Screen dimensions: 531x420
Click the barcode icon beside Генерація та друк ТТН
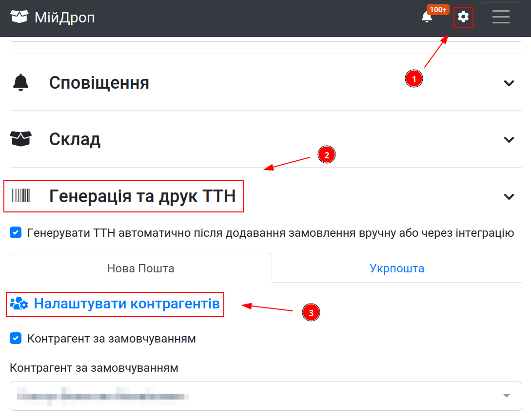20,195
